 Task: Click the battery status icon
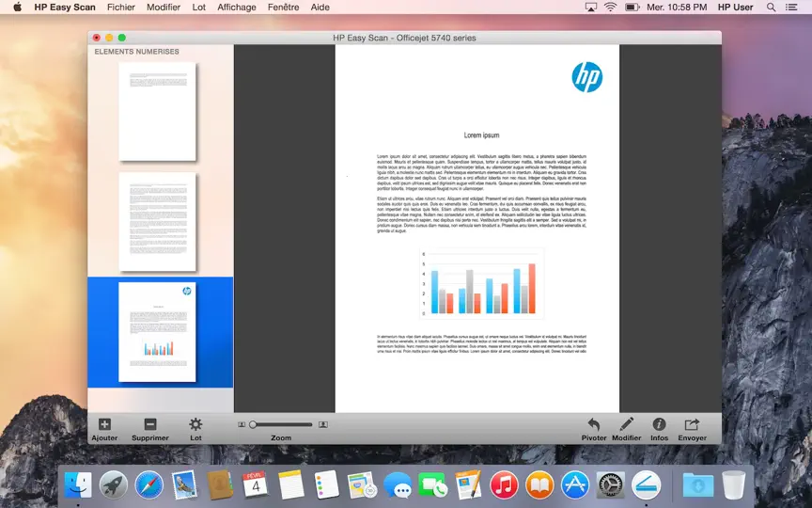tap(632, 8)
